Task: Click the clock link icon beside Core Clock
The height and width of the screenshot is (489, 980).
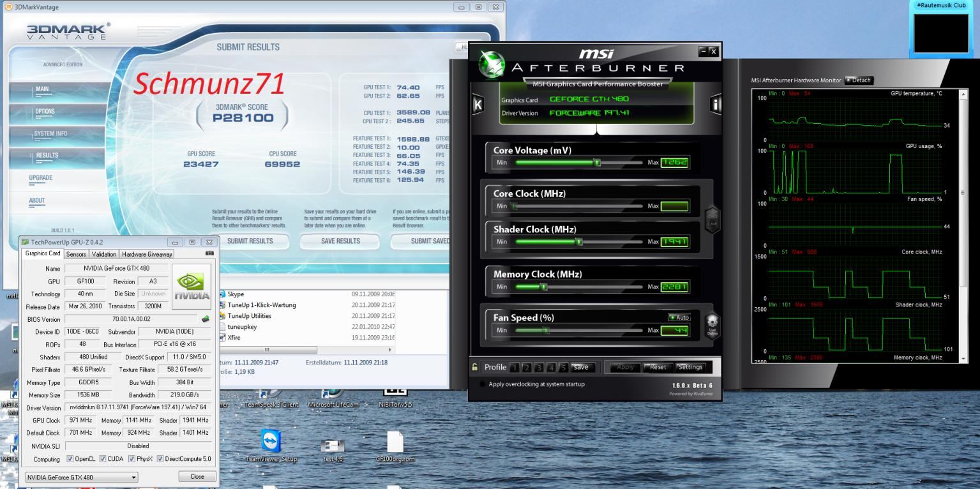Action: (x=712, y=218)
